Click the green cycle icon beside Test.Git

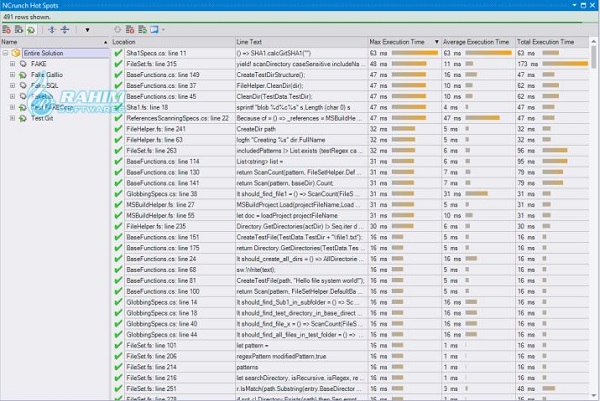tap(23, 118)
